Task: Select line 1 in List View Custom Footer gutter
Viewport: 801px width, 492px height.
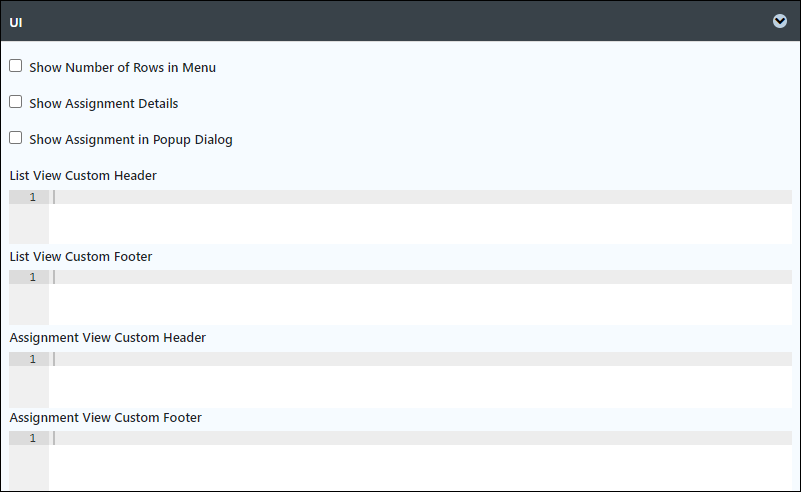Action: coord(33,277)
